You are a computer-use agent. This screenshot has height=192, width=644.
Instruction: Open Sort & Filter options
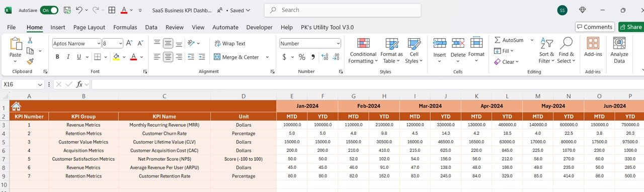click(x=546, y=51)
